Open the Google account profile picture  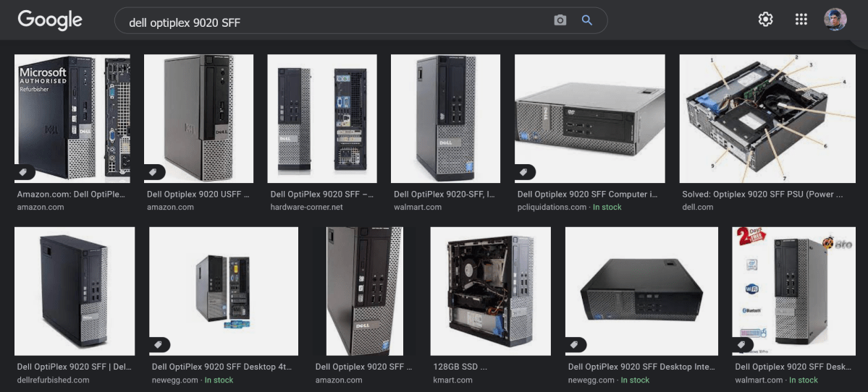[x=835, y=20]
